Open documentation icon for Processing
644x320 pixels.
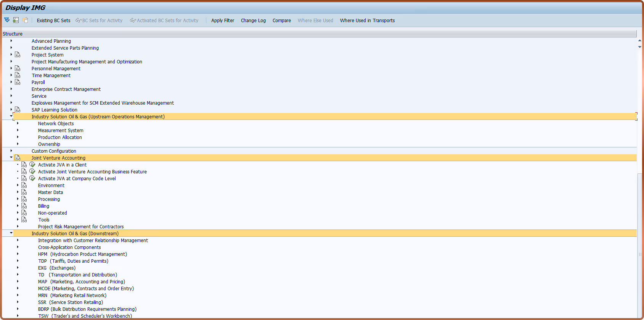tap(24, 199)
